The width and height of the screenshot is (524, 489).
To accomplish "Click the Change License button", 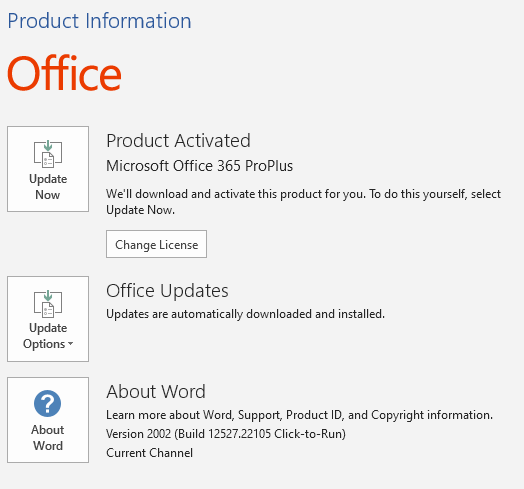I will click(156, 244).
